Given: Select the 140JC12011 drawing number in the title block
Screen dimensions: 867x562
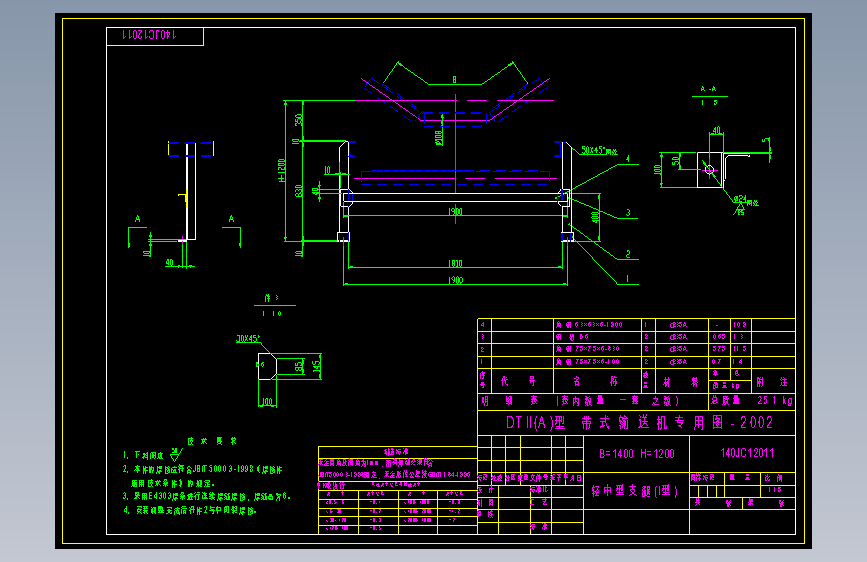Looking at the screenshot, I should (747, 453).
